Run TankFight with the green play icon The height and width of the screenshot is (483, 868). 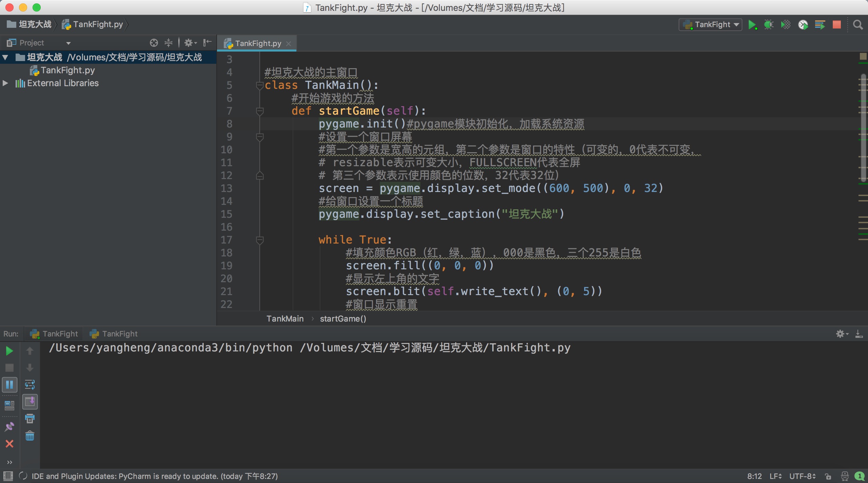pos(752,25)
